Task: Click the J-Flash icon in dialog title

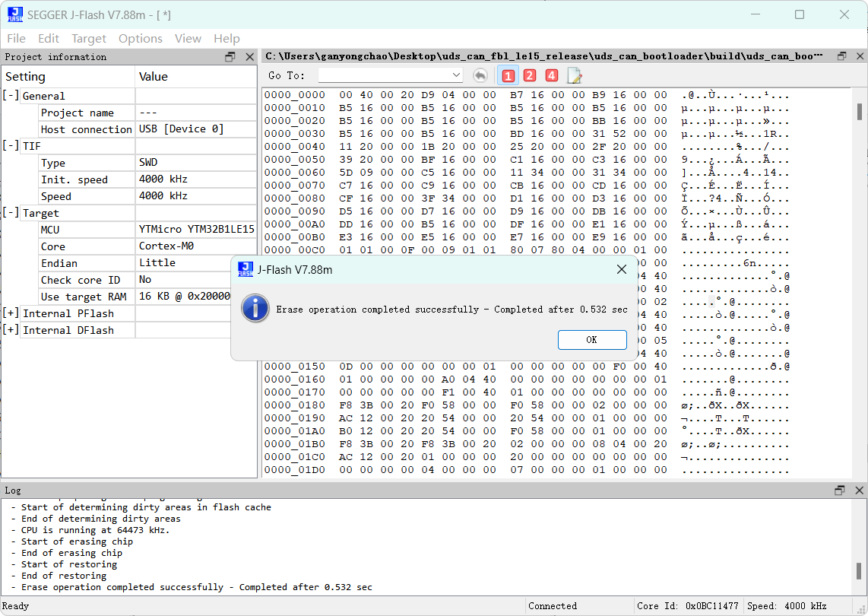Action: (x=246, y=269)
